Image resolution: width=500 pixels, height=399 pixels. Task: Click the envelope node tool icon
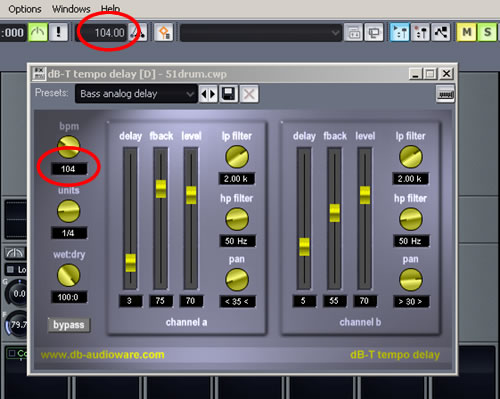[x=441, y=32]
